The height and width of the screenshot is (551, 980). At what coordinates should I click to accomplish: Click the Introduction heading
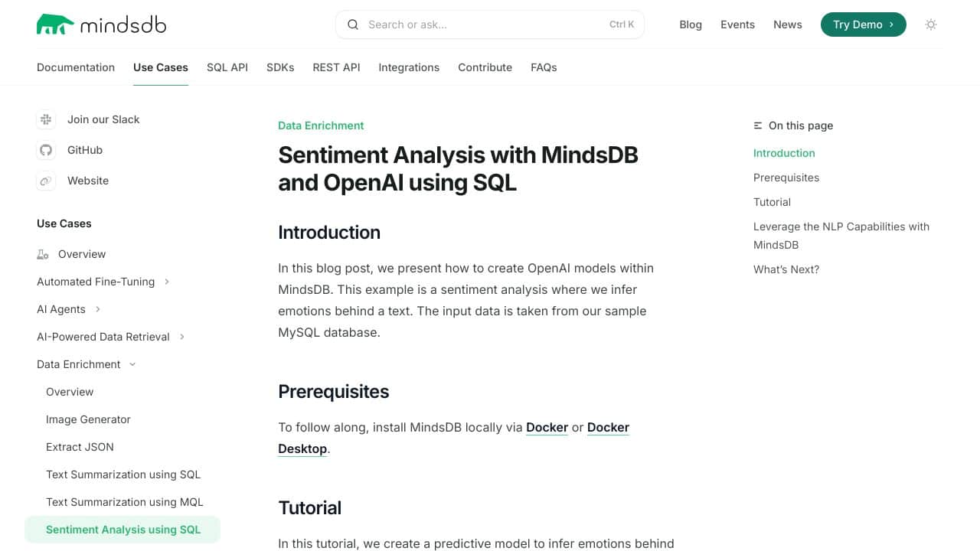pyautogui.click(x=329, y=233)
